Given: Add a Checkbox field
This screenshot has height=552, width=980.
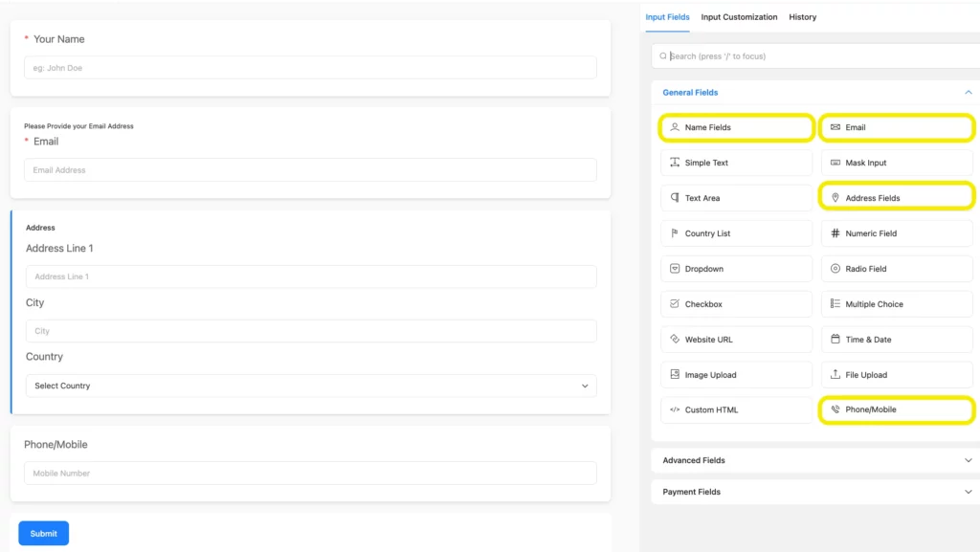Looking at the screenshot, I should click(x=737, y=304).
